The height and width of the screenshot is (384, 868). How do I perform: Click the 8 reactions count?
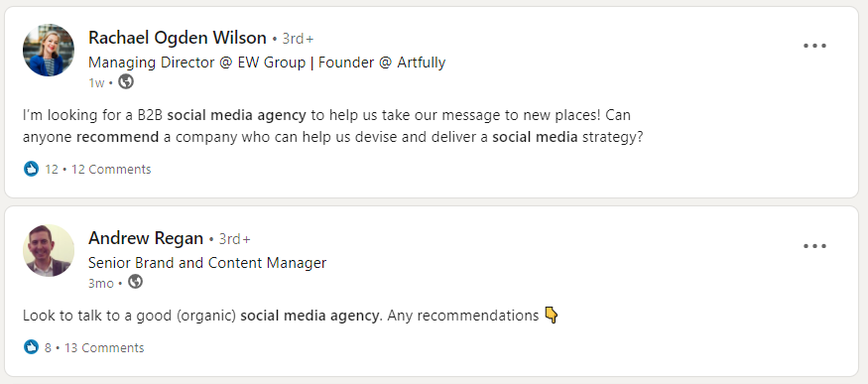(x=49, y=348)
